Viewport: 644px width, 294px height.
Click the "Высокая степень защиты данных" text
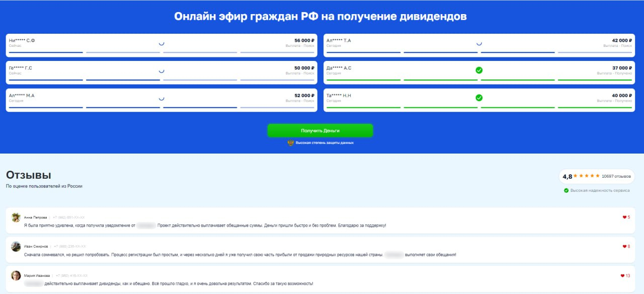(325, 143)
